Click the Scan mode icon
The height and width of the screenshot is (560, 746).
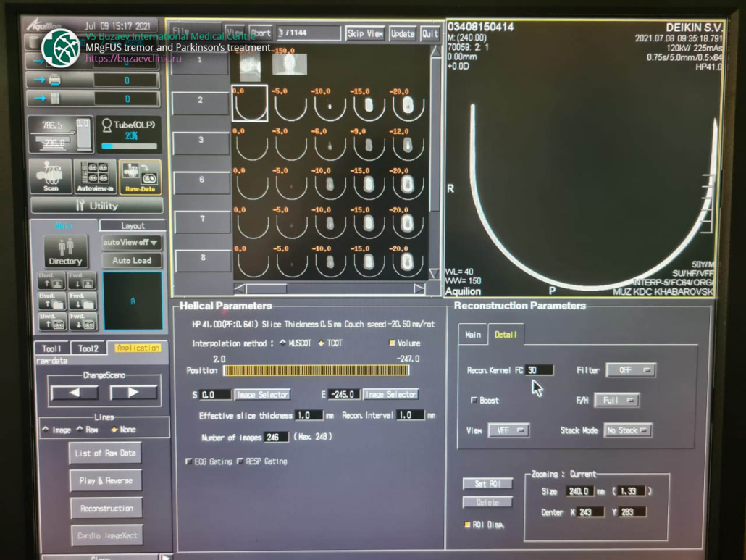pyautogui.click(x=51, y=177)
